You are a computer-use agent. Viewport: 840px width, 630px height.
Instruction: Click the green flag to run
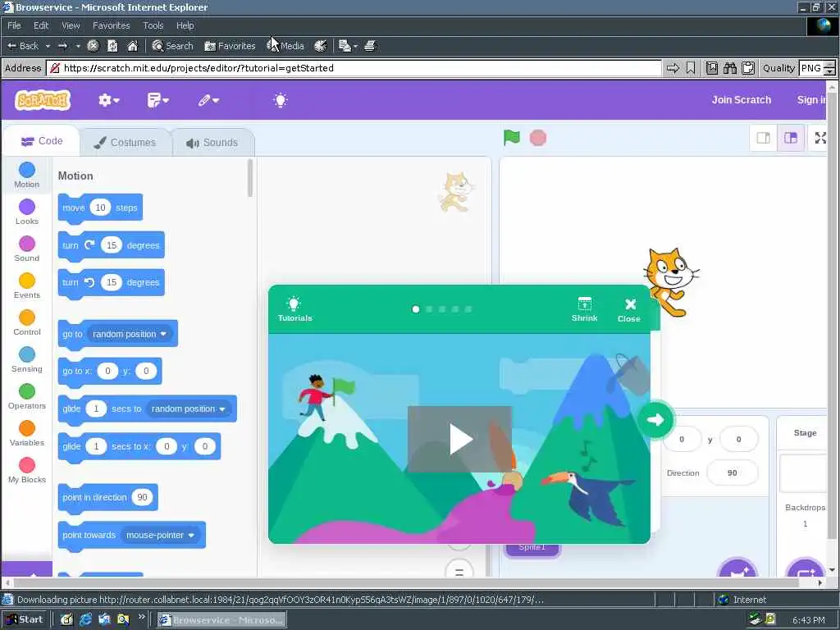[x=512, y=138]
